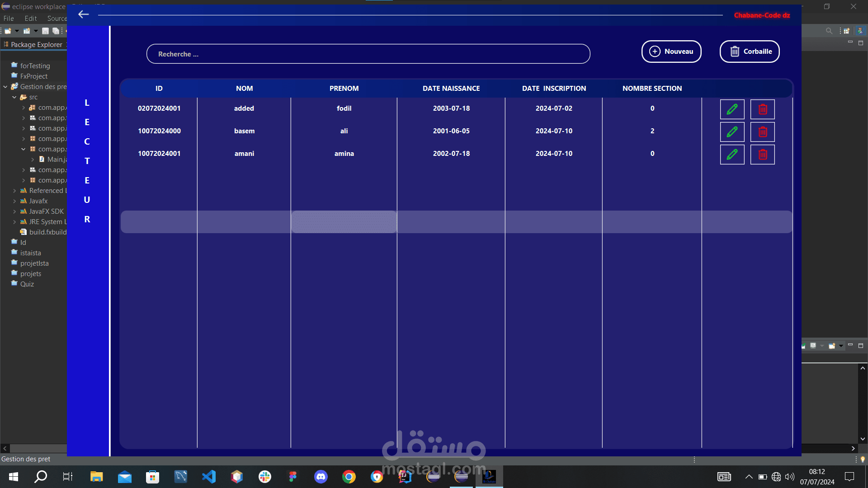
Task: Open Visual Studio Code from taskbar
Action: [x=209, y=476]
